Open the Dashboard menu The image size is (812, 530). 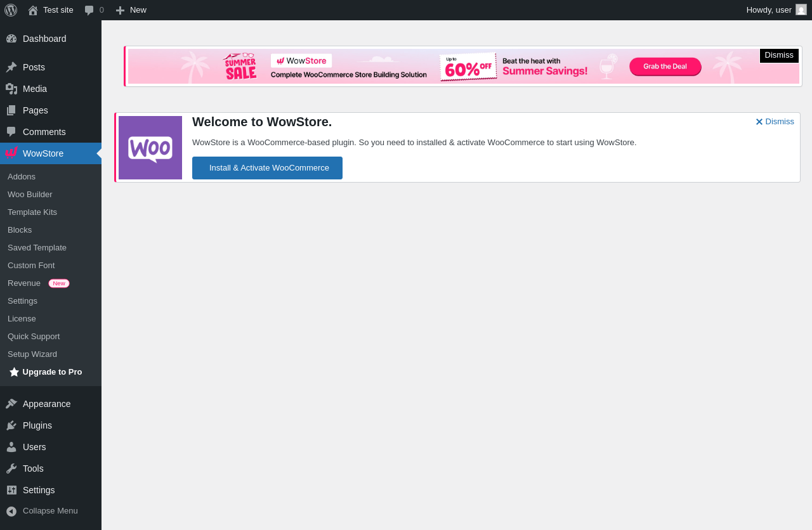(51, 39)
